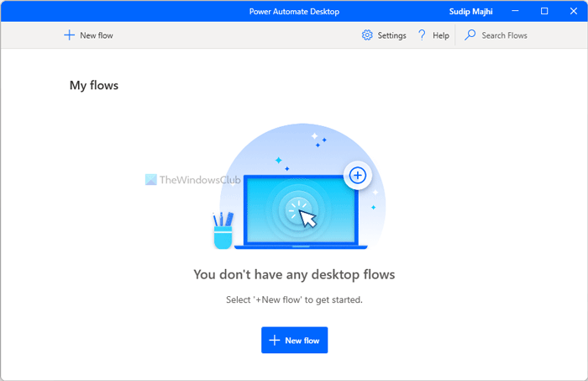This screenshot has height=381, width=588.
Task: Click the blue New flow button
Action: click(294, 340)
